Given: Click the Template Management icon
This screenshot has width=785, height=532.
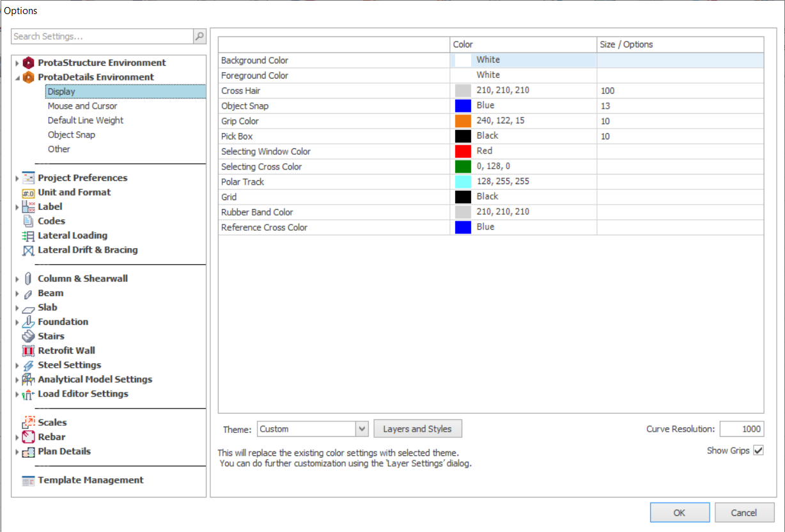Looking at the screenshot, I should pyautogui.click(x=28, y=481).
